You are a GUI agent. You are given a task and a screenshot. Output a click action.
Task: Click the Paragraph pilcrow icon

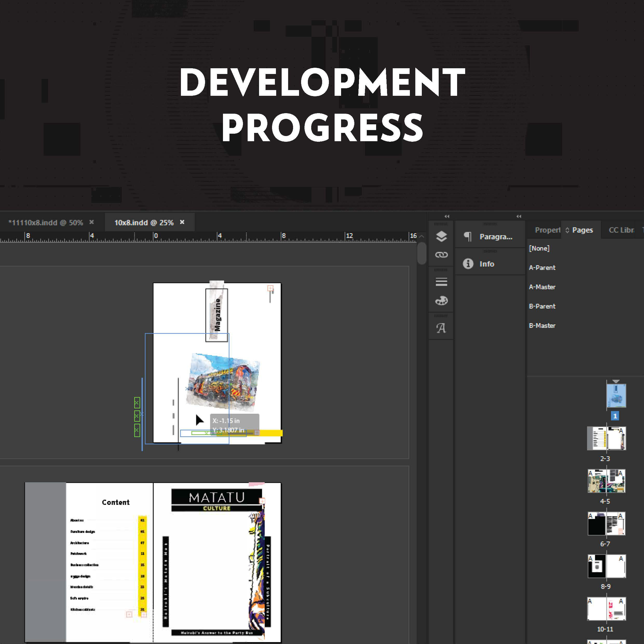click(468, 237)
